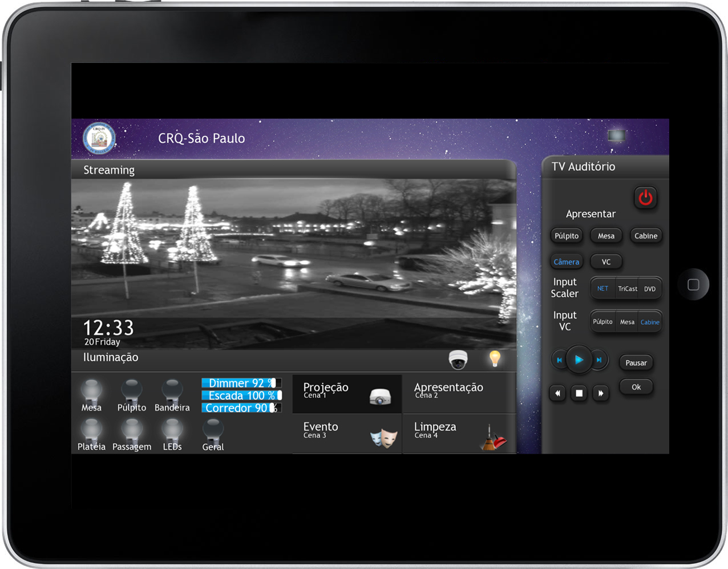Image resolution: width=728 pixels, height=569 pixels.
Task: Select the Evento Cena 3 scene
Action: pos(347,434)
